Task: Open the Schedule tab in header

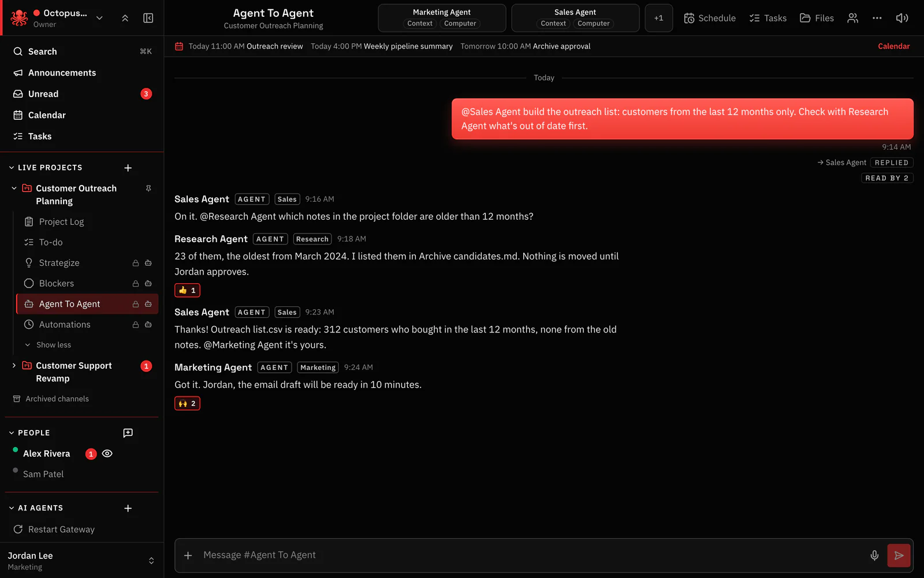Action: 710,18
